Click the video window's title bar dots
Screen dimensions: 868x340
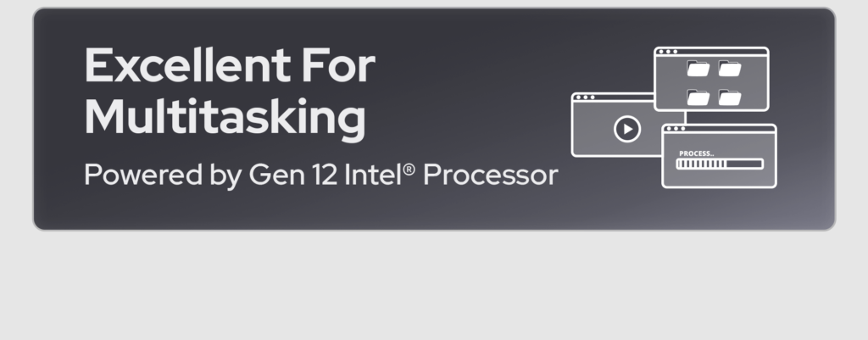[x=586, y=98]
